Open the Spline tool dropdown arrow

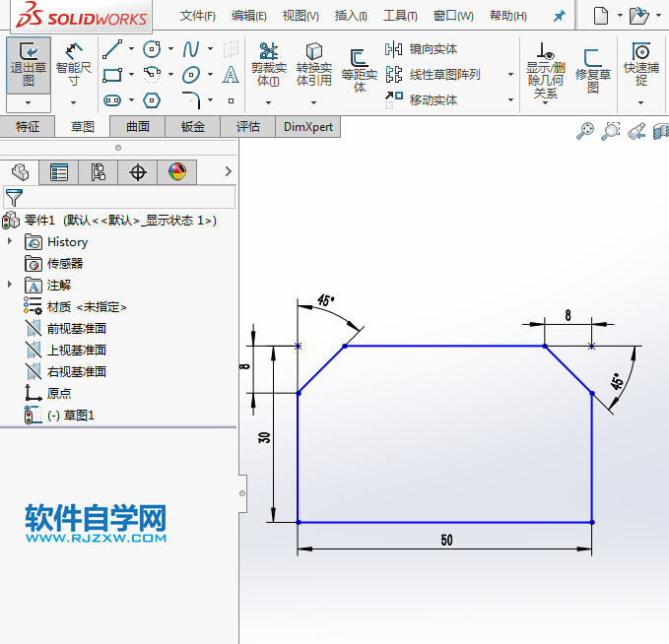[210, 49]
